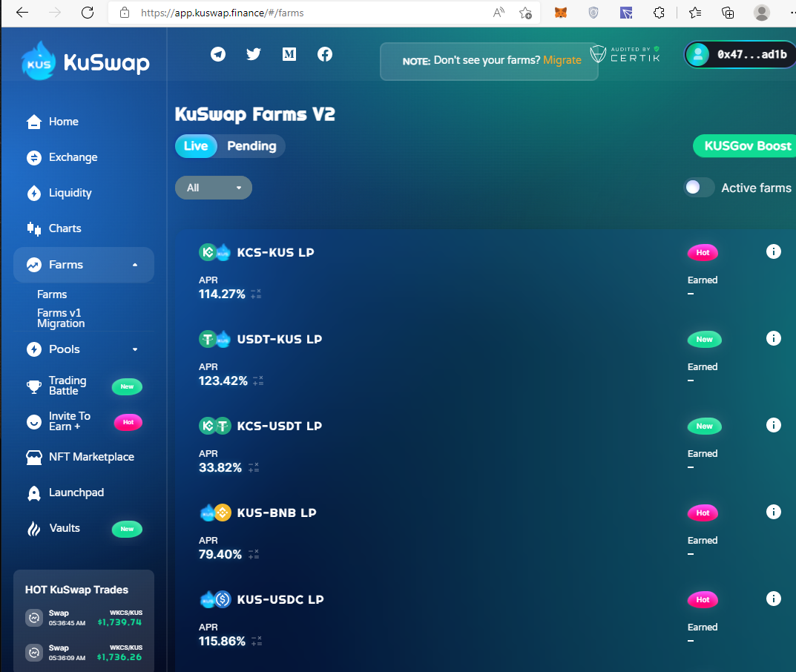The image size is (796, 672).
Task: Expand the USDT-KUS LP farm row
Action: coord(485,359)
